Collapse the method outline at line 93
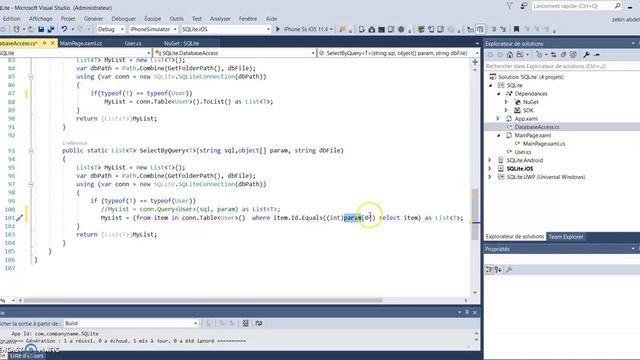Image resolution: width=640 pixels, height=360 pixels. click(31, 151)
